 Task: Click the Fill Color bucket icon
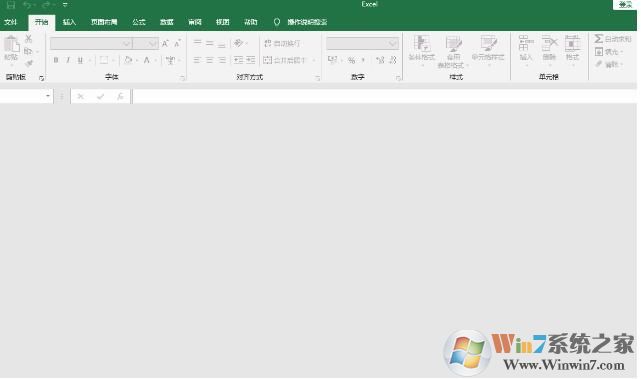128,61
